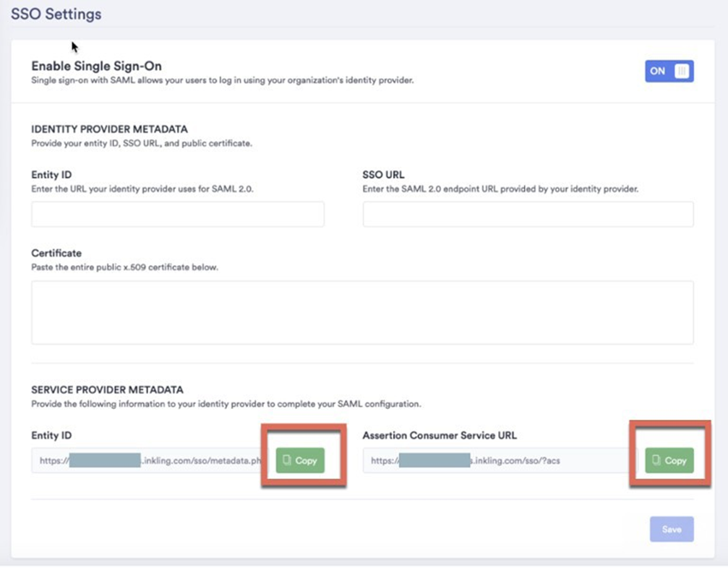The image size is (728, 568).
Task: Toggle the Enable Single Sign-On switch off
Action: (x=669, y=71)
